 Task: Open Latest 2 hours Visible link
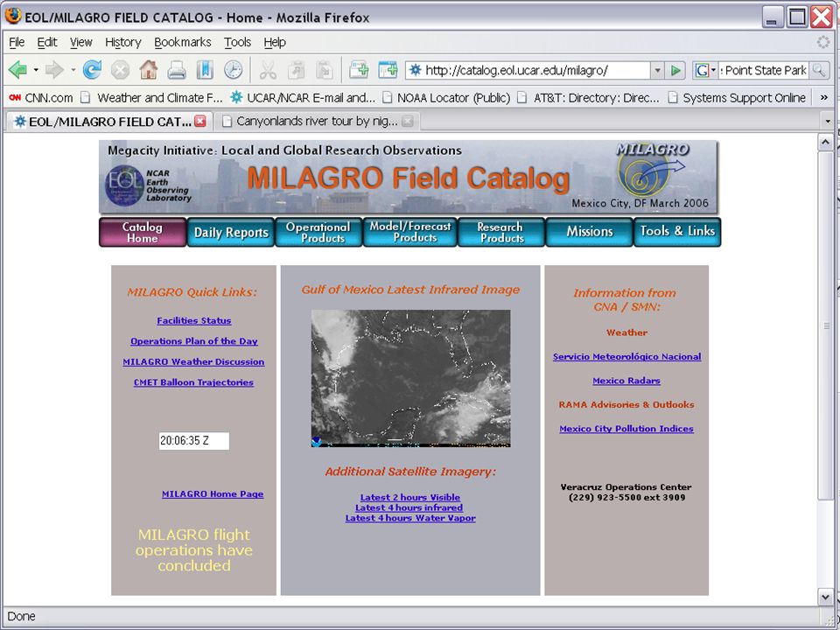click(410, 498)
